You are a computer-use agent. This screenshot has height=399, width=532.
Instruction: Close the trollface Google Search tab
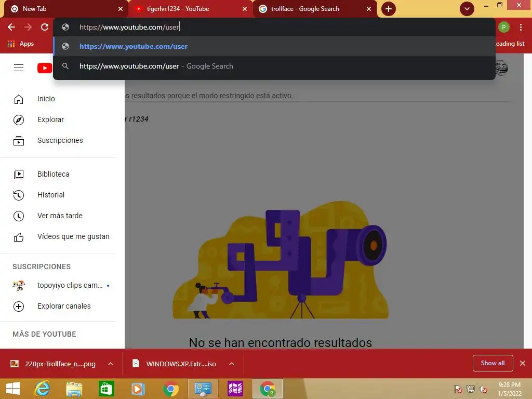click(369, 9)
